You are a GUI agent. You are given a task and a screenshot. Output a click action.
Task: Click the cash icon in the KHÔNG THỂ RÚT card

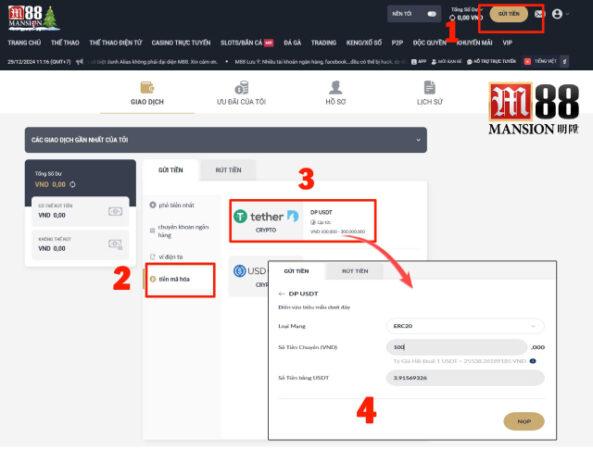(x=115, y=244)
